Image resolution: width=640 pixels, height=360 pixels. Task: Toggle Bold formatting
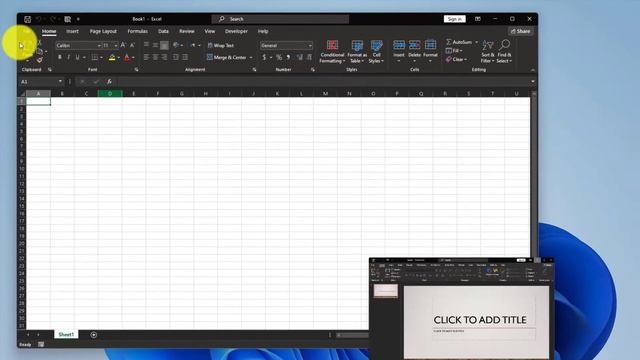pyautogui.click(x=60, y=58)
